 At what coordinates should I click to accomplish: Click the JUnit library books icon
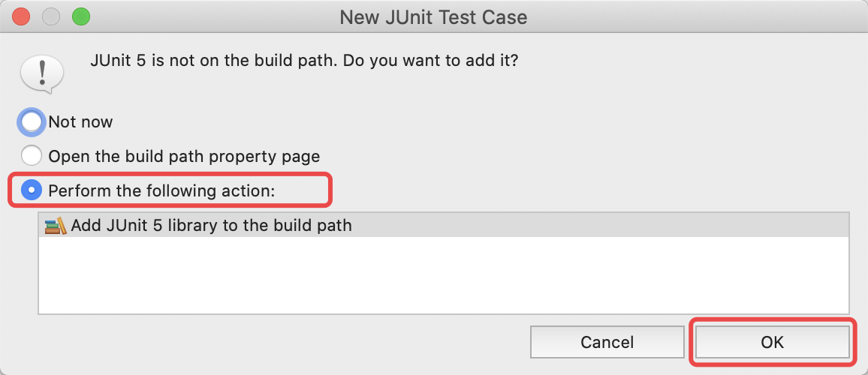[56, 226]
